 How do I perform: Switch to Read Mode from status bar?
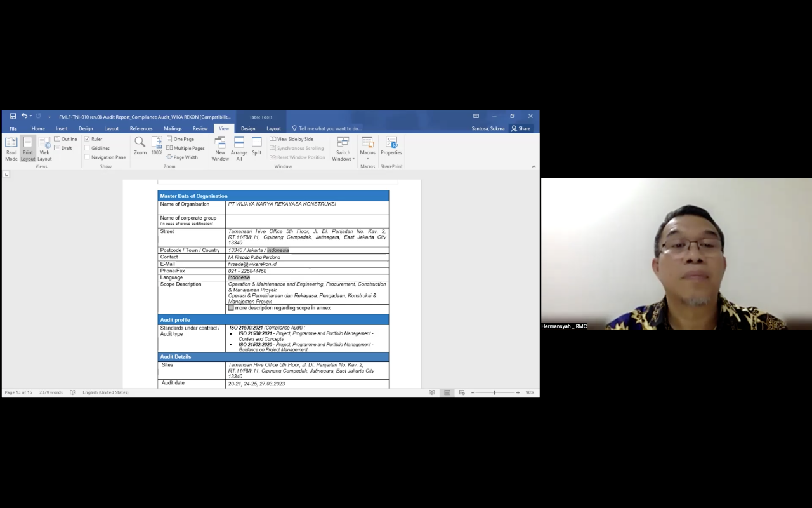click(432, 392)
